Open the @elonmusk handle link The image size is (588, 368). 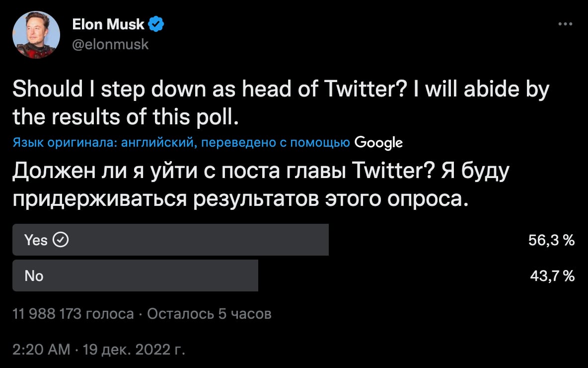(111, 45)
